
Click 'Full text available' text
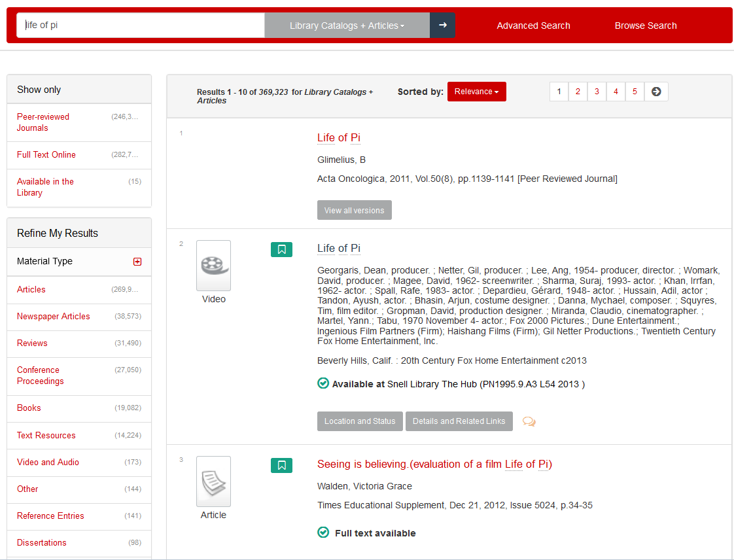[376, 533]
